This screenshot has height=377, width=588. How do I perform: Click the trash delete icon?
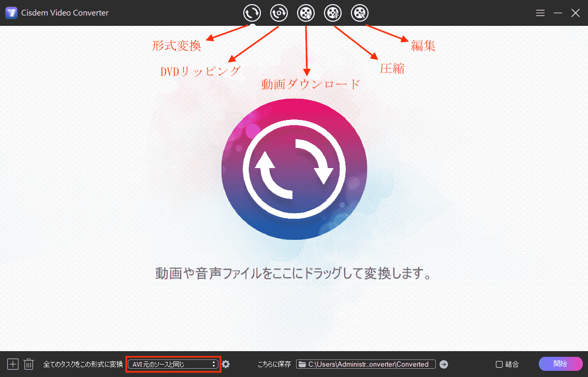[x=29, y=364]
